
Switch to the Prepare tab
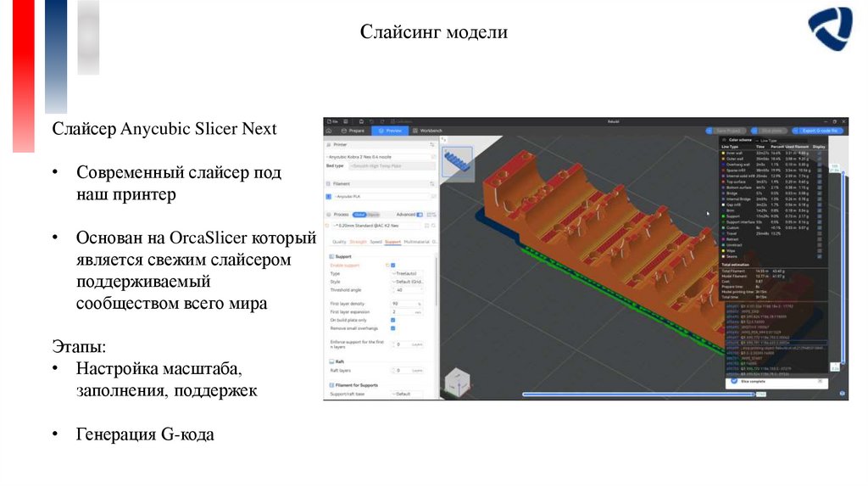353,131
